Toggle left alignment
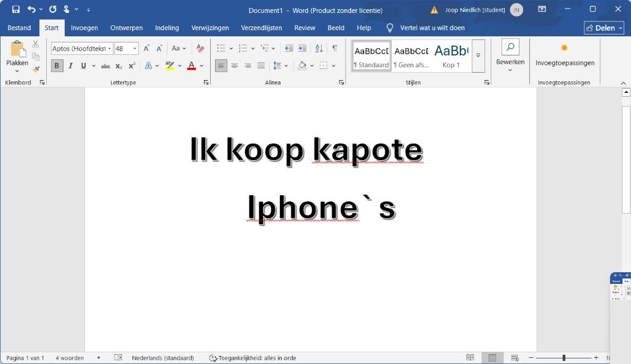 pyautogui.click(x=221, y=65)
